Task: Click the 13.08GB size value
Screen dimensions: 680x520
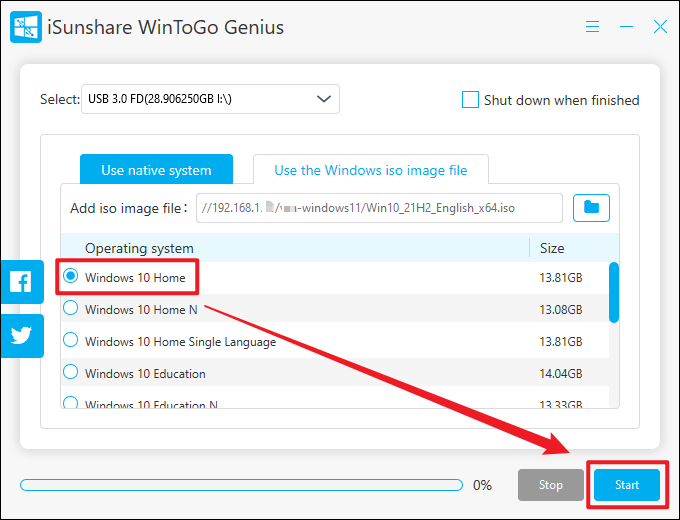Action: pos(561,310)
